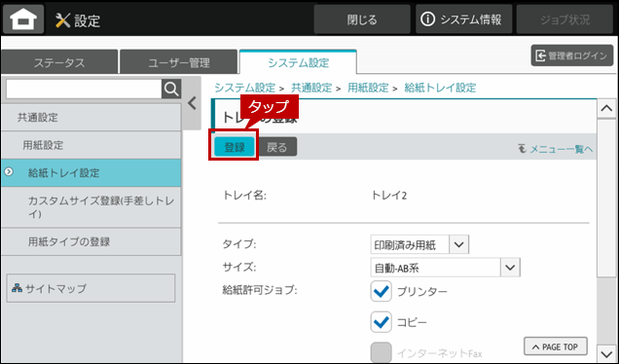
Task: Open the タイプ dropdown showing 印刷済み用紙
Action: point(419,244)
